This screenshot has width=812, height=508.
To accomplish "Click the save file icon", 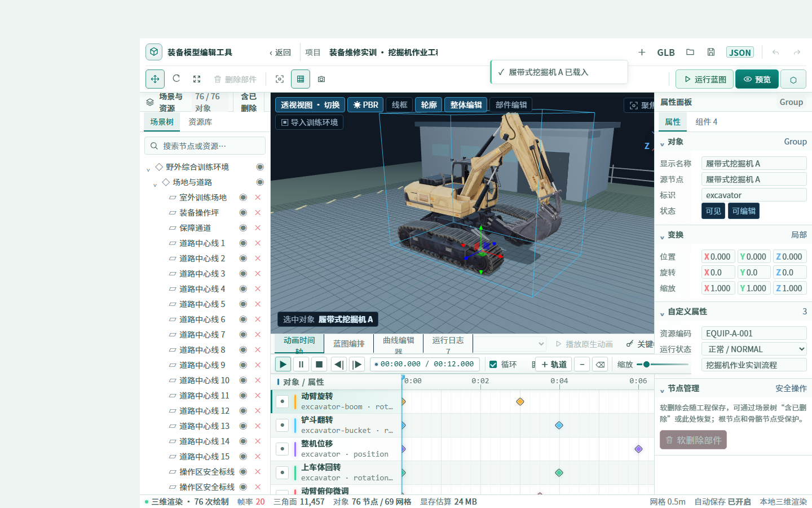I will pos(711,52).
